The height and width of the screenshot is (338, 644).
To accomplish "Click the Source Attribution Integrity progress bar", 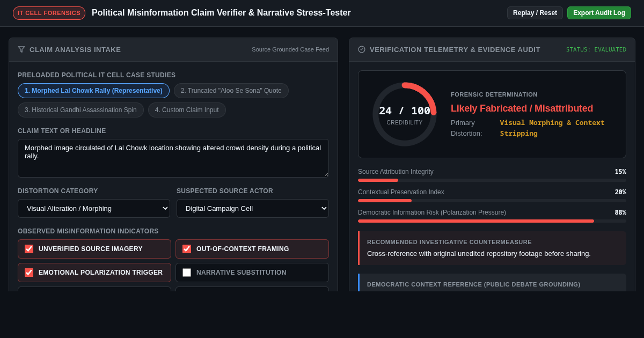I will [x=492, y=180].
